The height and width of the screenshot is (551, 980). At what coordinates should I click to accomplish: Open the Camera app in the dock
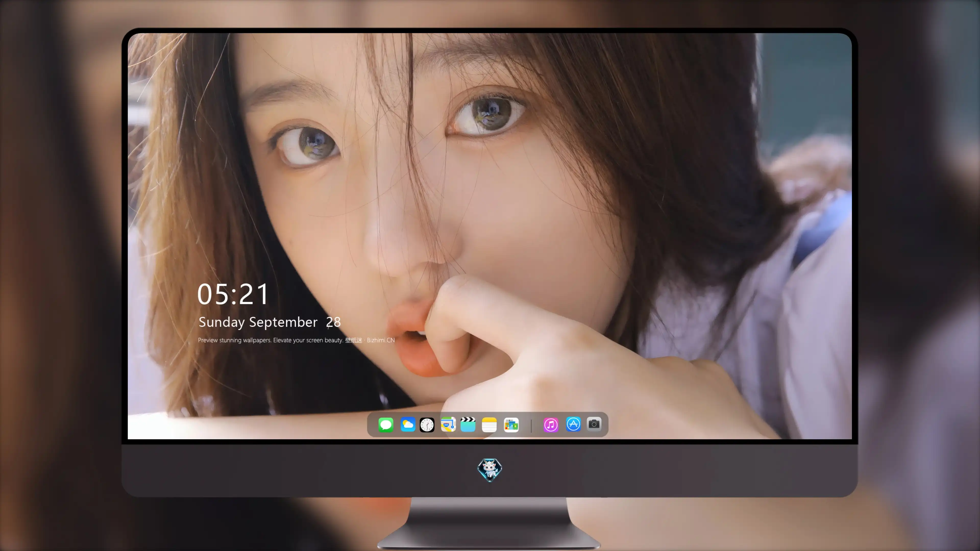[x=594, y=424]
